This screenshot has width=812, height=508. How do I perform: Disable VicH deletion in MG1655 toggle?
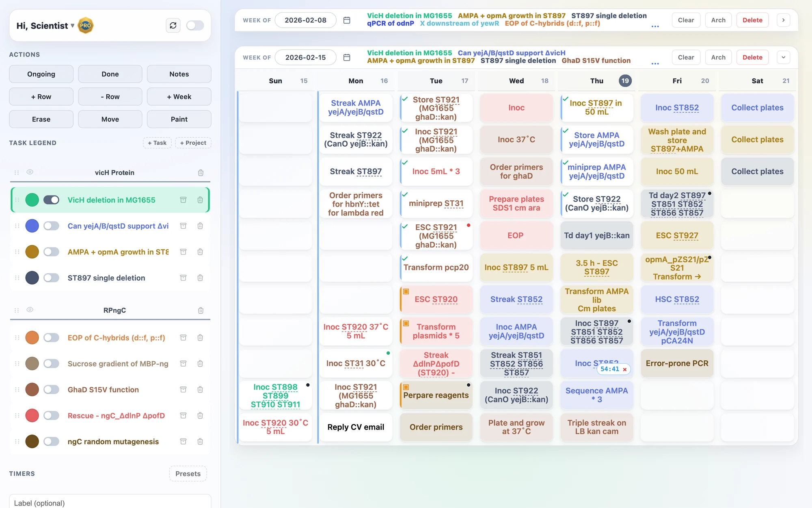[51, 200]
